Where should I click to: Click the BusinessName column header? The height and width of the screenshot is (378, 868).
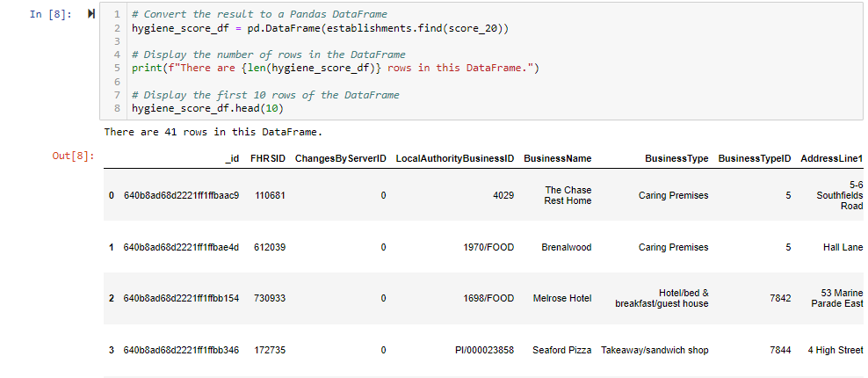(558, 158)
